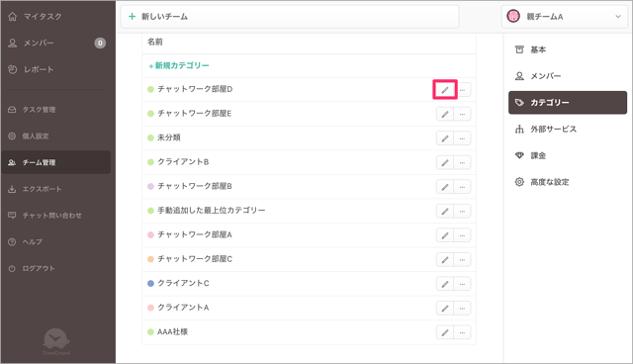This screenshot has width=633, height=364.
Task: Select the チャットワーク部屋A category name
Action: [x=195, y=234]
